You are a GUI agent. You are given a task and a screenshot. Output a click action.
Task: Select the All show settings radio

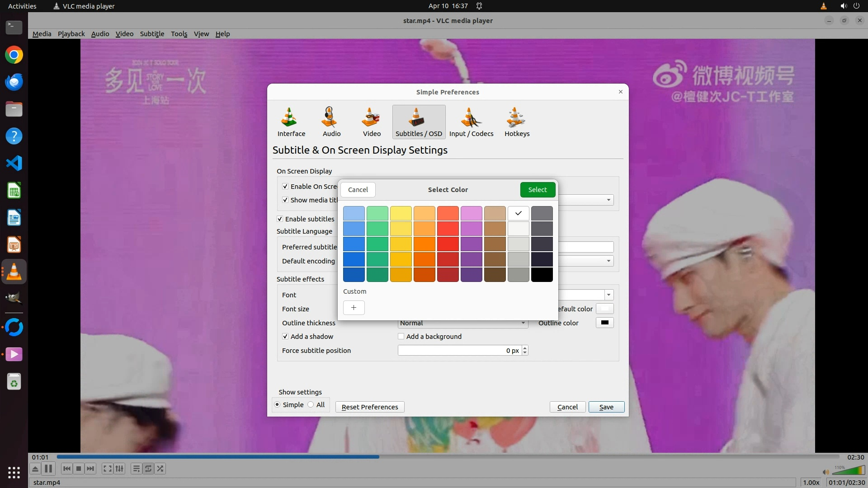click(x=311, y=405)
